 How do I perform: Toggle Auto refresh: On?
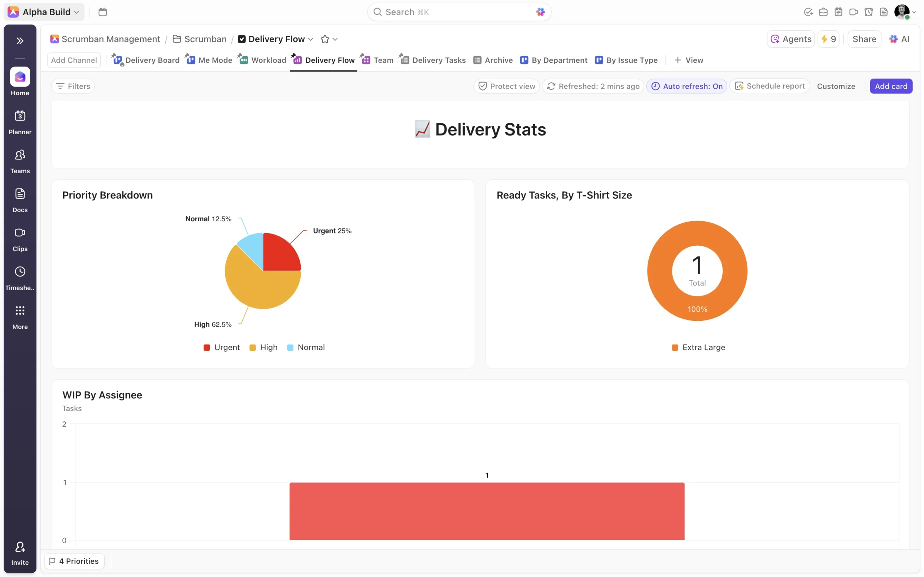[x=686, y=86]
